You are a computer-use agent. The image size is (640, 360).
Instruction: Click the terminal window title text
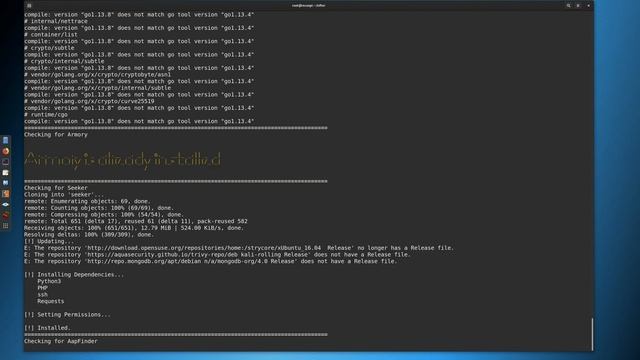point(309,5)
